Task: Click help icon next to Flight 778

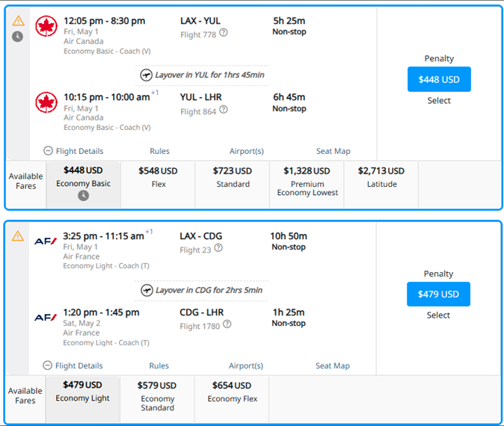Action: [x=224, y=33]
